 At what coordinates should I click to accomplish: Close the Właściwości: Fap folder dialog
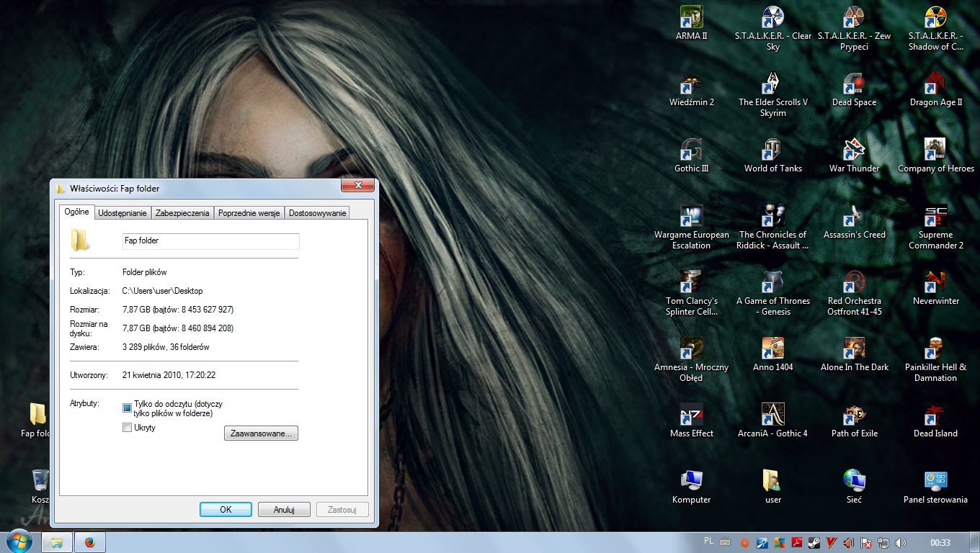(x=357, y=186)
